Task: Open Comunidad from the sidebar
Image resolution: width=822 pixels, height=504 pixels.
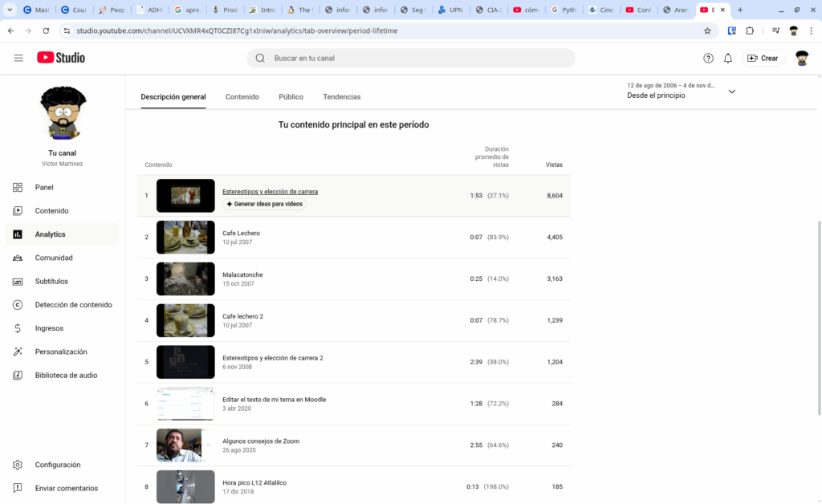Action: point(54,258)
